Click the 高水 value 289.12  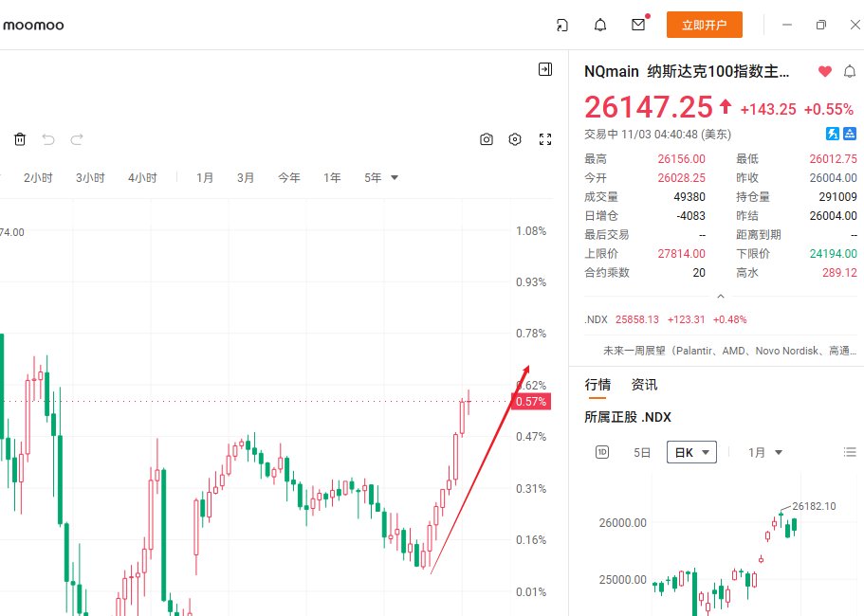[839, 273]
